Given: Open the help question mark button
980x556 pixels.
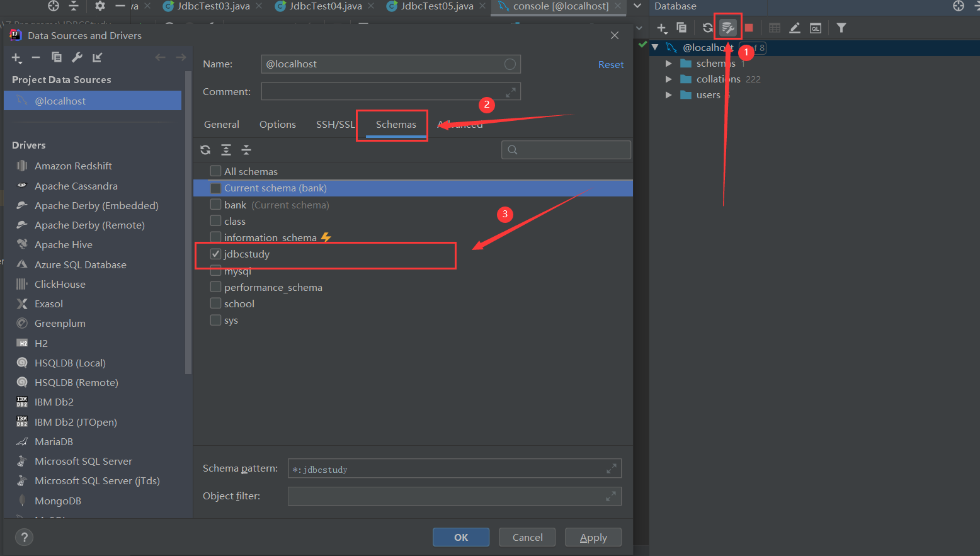Looking at the screenshot, I should pos(24,537).
